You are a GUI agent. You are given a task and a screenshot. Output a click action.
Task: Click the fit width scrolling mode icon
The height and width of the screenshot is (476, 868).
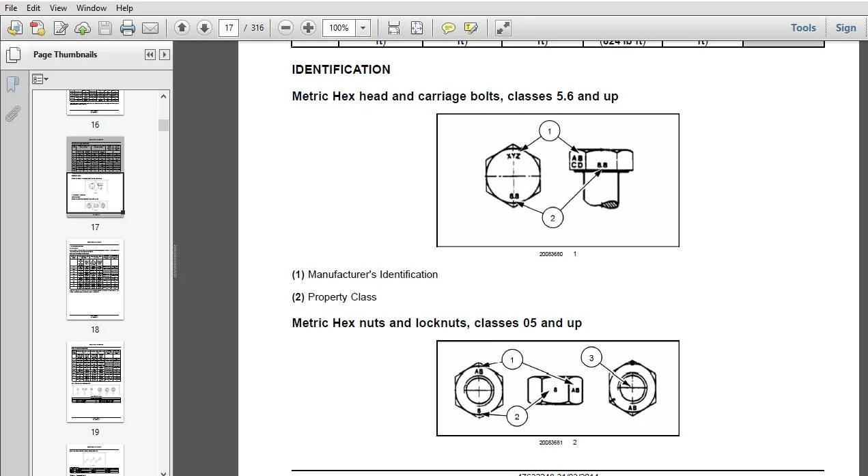[x=394, y=28]
